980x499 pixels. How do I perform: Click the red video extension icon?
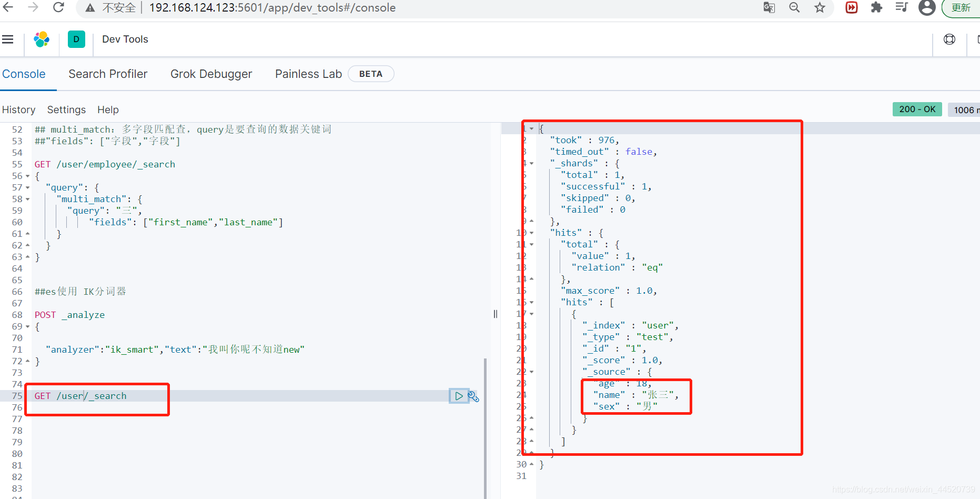click(x=852, y=7)
